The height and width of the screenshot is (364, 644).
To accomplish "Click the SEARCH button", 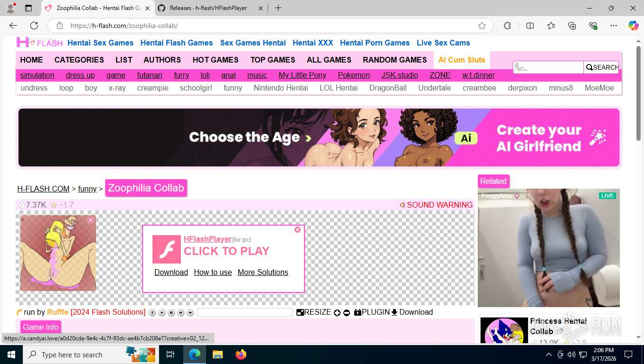I will pos(601,67).
